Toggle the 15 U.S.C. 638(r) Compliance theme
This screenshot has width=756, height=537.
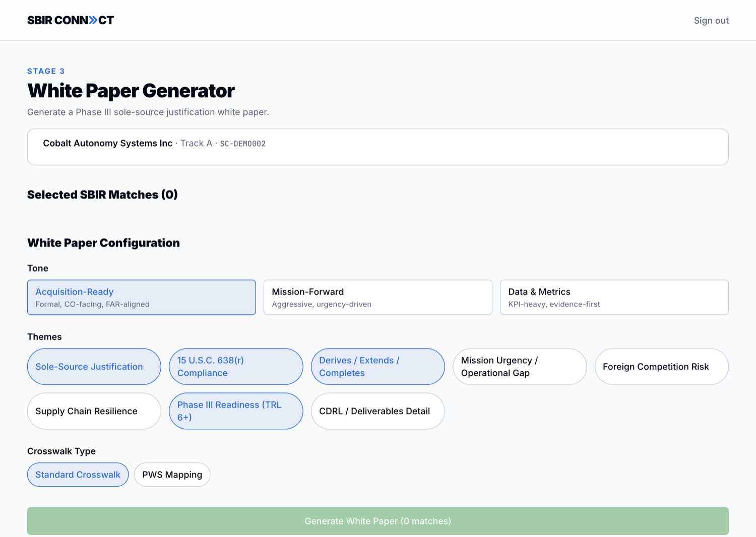pos(236,367)
